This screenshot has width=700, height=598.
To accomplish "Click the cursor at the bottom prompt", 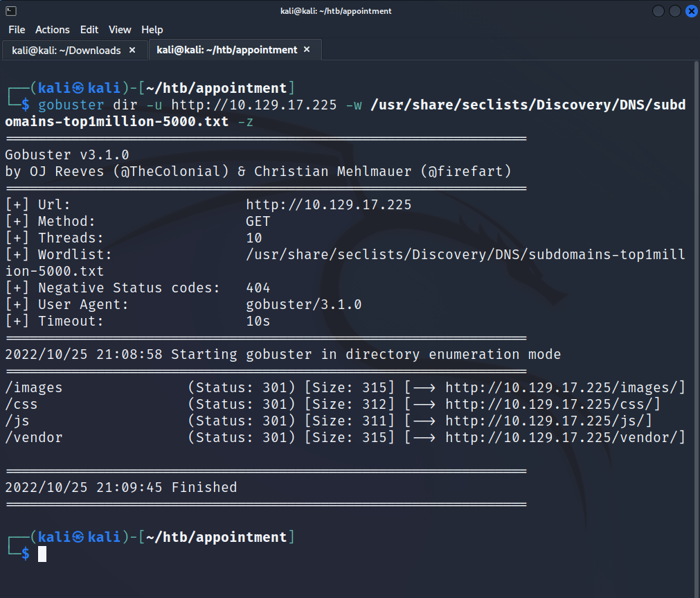I will [x=42, y=554].
